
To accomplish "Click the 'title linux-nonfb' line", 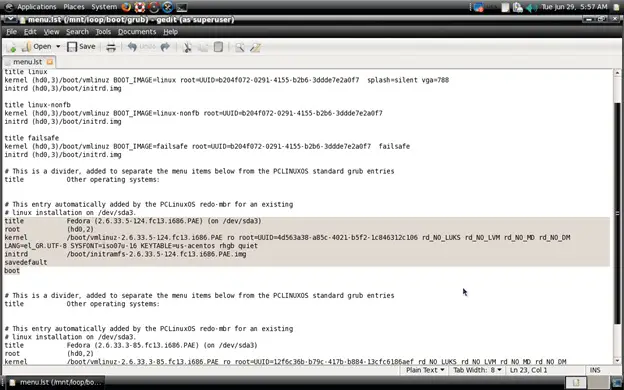I will (37, 105).
